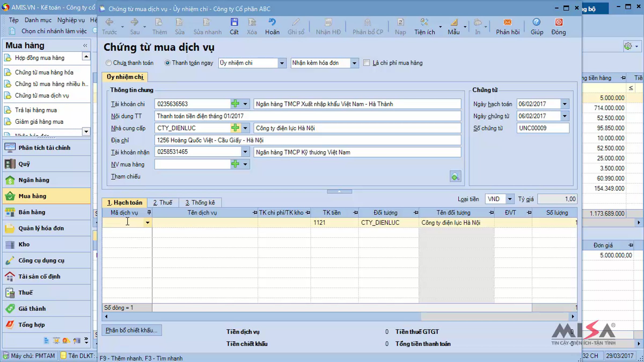Switch to the 3. Thống kê tab
644x362 pixels.
pos(200,202)
